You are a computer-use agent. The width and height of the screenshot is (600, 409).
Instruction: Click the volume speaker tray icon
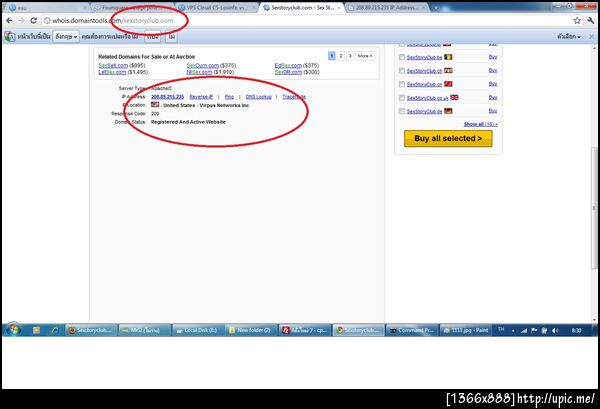click(x=555, y=331)
